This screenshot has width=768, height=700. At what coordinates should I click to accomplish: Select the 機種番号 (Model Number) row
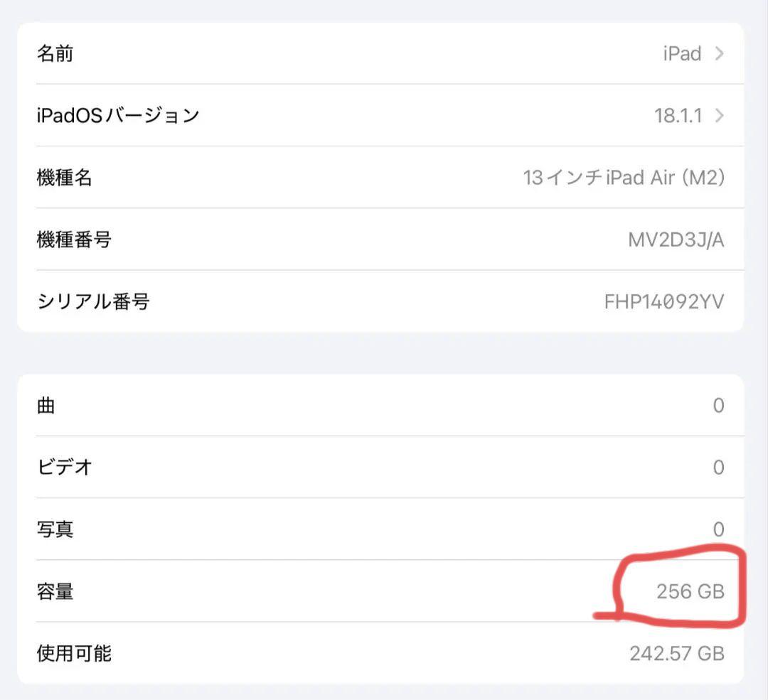384,240
